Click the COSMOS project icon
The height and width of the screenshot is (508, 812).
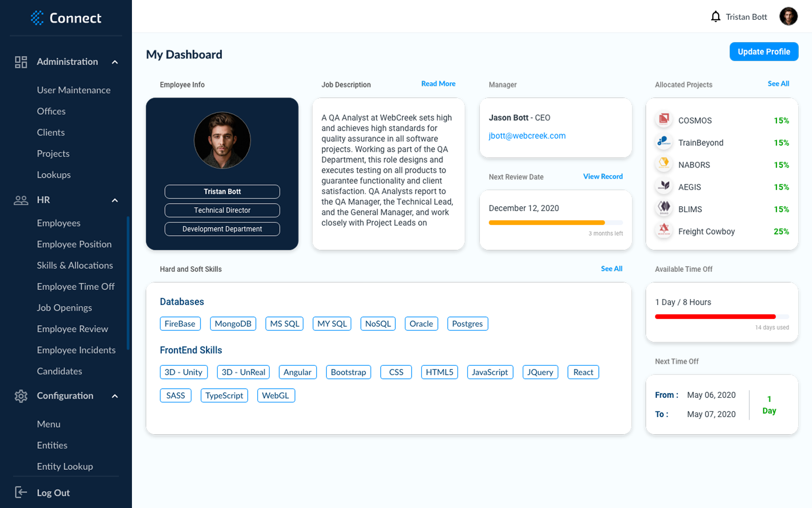tap(664, 119)
